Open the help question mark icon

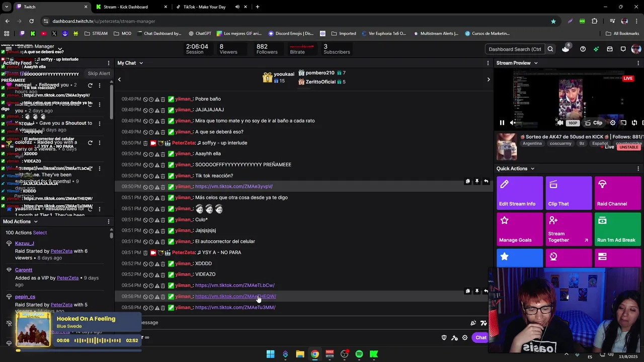(583, 49)
